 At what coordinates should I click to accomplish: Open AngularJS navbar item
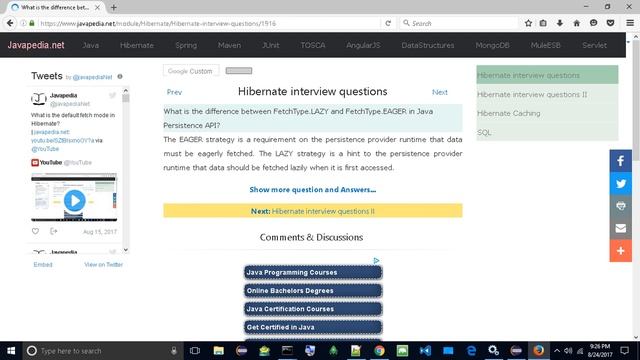tap(363, 45)
